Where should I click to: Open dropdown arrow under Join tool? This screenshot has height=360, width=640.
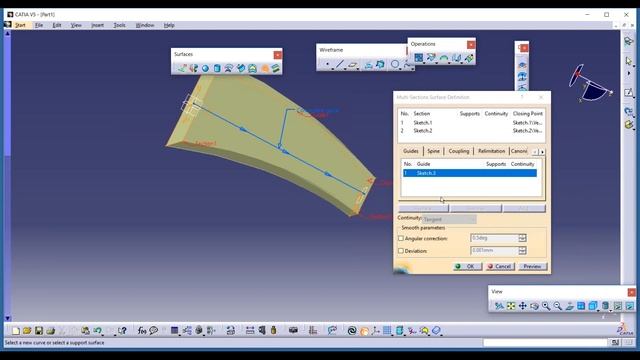pos(424,63)
